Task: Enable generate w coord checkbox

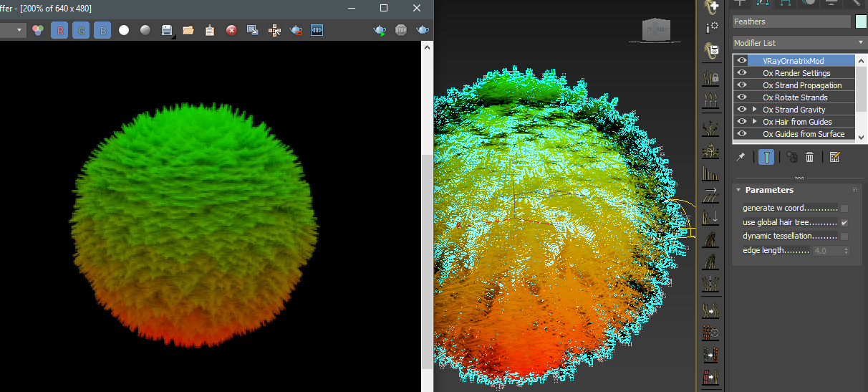Action: click(x=844, y=209)
